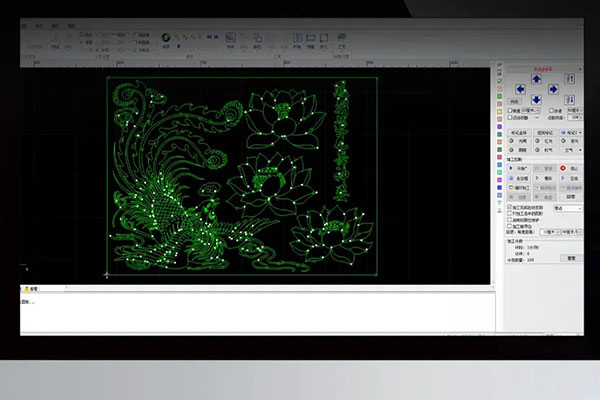Image resolution: width=600 pixels, height=400 pixels.
Task: Select the bright magenta layer color swatch
Action: [499, 180]
